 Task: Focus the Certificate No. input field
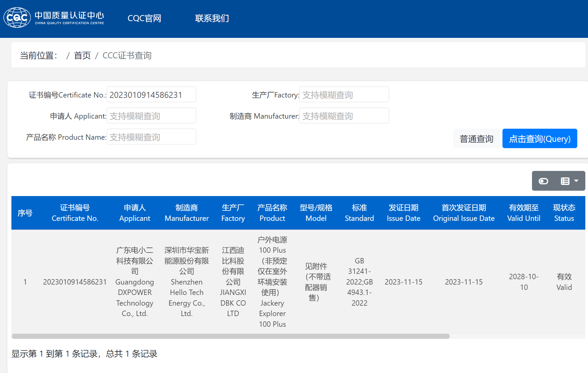pos(151,95)
